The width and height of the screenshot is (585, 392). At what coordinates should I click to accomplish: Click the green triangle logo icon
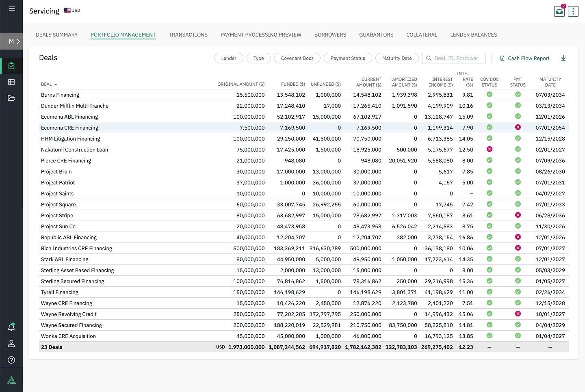(11, 380)
